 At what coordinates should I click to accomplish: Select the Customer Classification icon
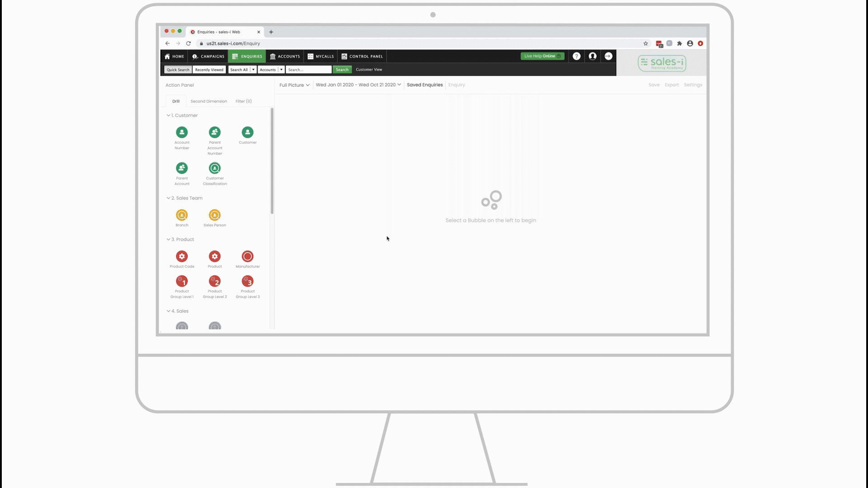pos(215,168)
